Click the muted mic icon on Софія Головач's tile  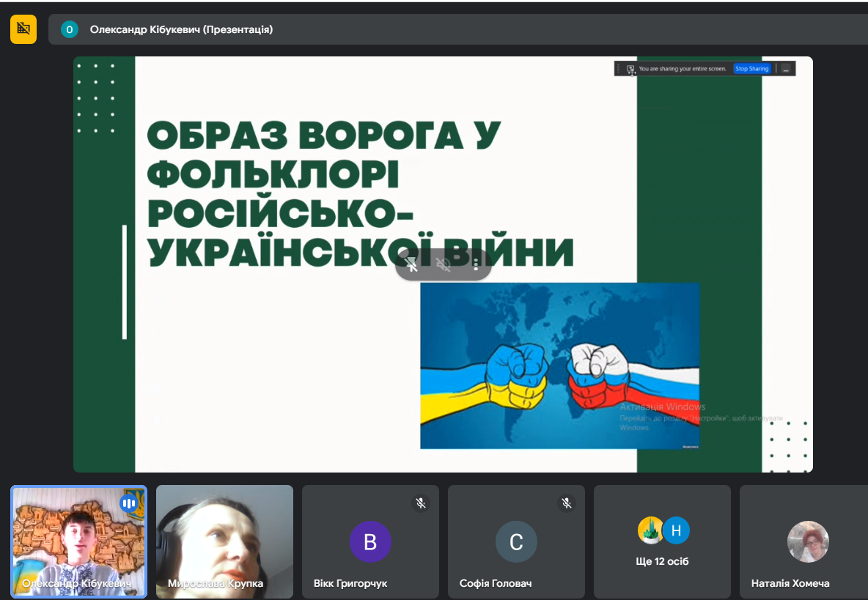click(x=567, y=503)
